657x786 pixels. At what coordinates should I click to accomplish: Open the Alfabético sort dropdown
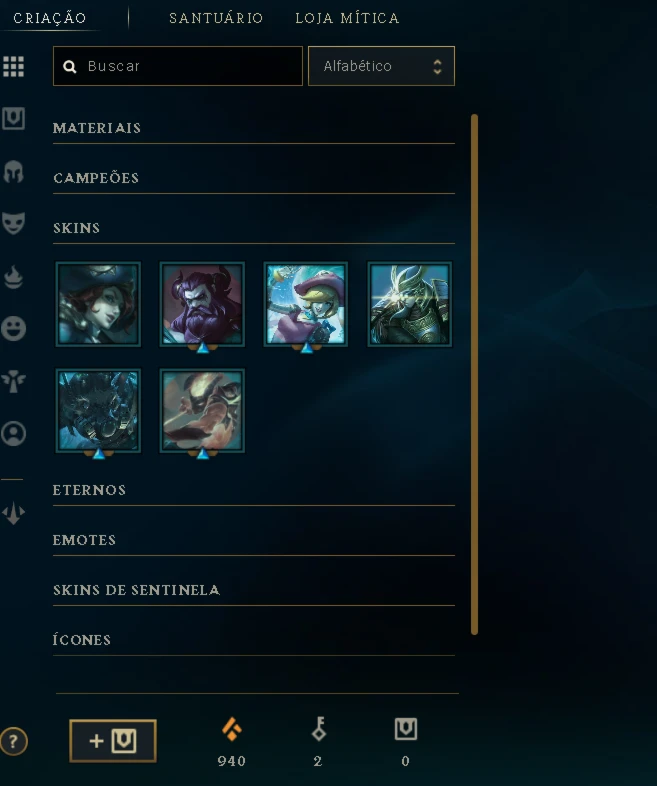(381, 66)
